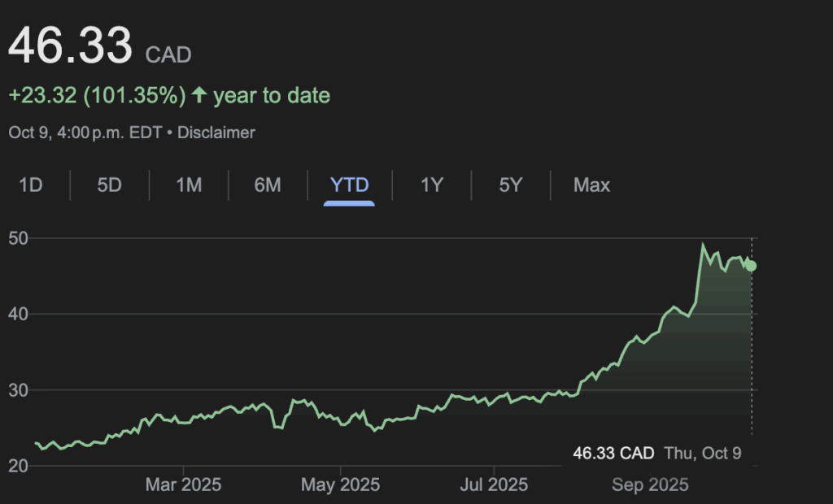This screenshot has width=833, height=504.
Task: View the 5Y price history
Action: pyautogui.click(x=510, y=185)
